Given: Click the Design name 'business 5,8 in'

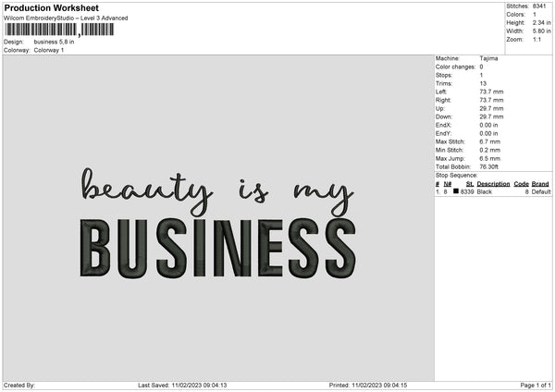Looking at the screenshot, I should tap(55, 42).
